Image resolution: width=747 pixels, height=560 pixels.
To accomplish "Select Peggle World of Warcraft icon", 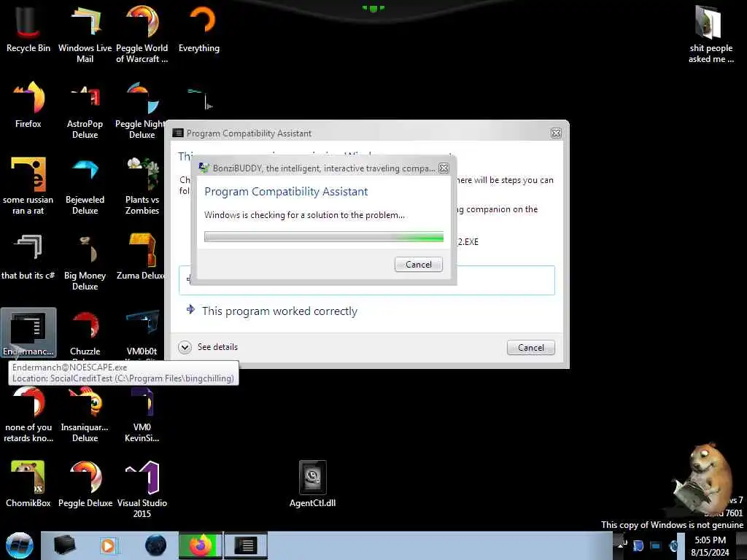I will pos(142,34).
